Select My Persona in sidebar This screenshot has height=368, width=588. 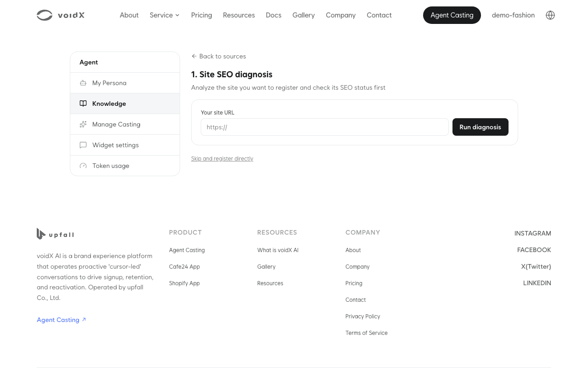[x=125, y=83]
